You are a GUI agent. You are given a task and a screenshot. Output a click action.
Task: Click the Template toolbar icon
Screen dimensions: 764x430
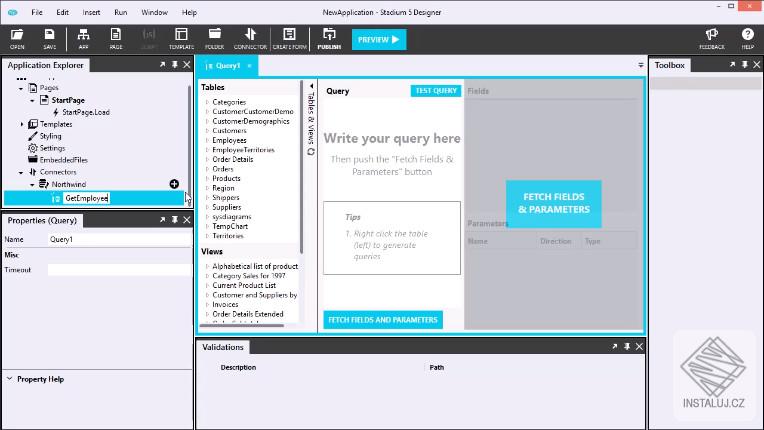181,39
